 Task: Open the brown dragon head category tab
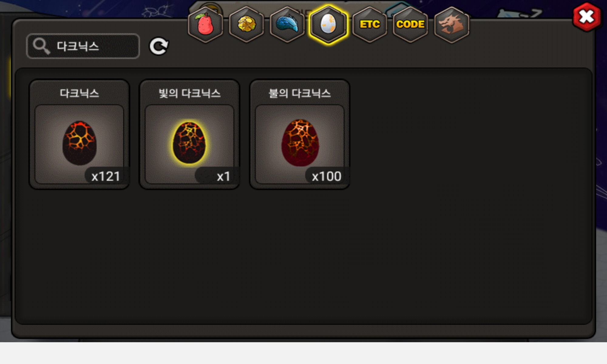[452, 25]
